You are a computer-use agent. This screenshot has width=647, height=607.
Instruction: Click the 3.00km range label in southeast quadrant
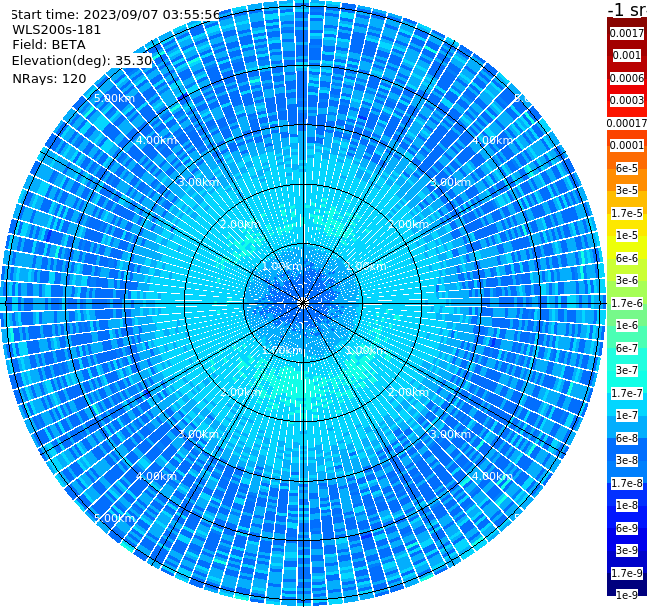pos(450,434)
